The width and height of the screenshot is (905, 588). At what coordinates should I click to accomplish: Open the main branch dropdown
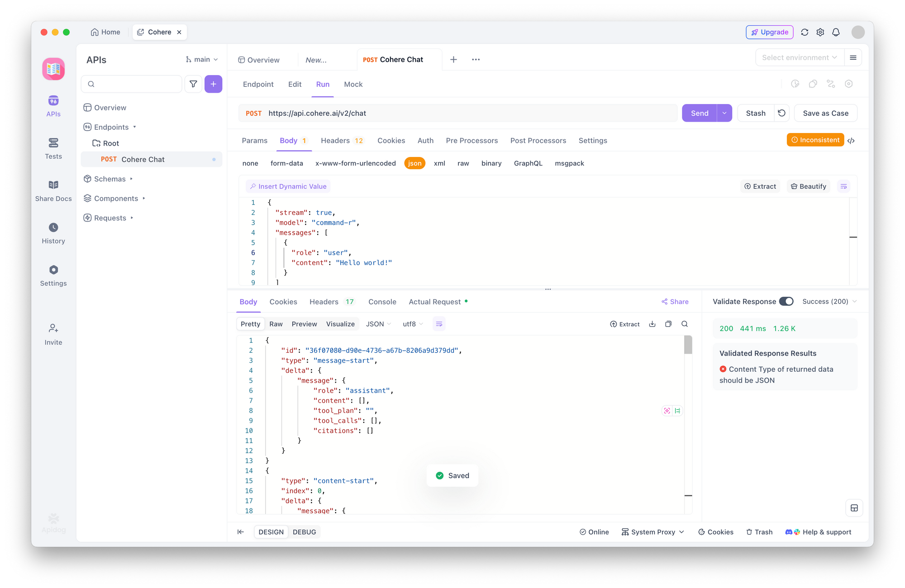[202, 59]
